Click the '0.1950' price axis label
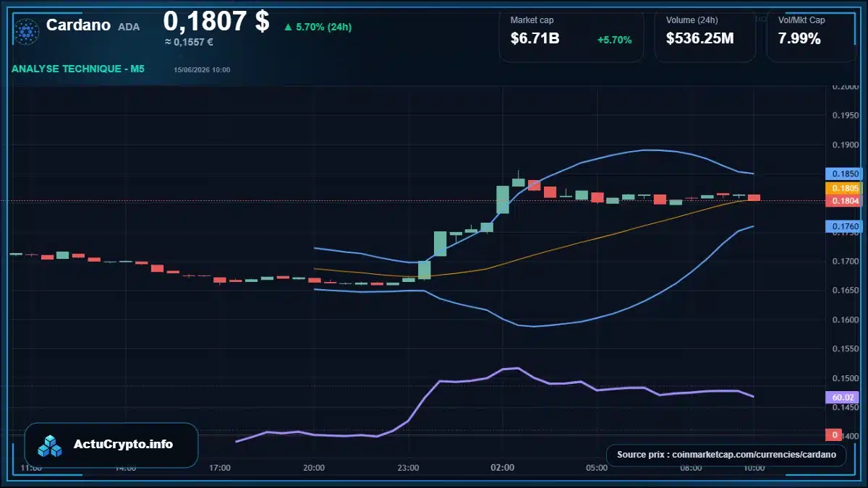This screenshot has width=868, height=488. pos(844,116)
